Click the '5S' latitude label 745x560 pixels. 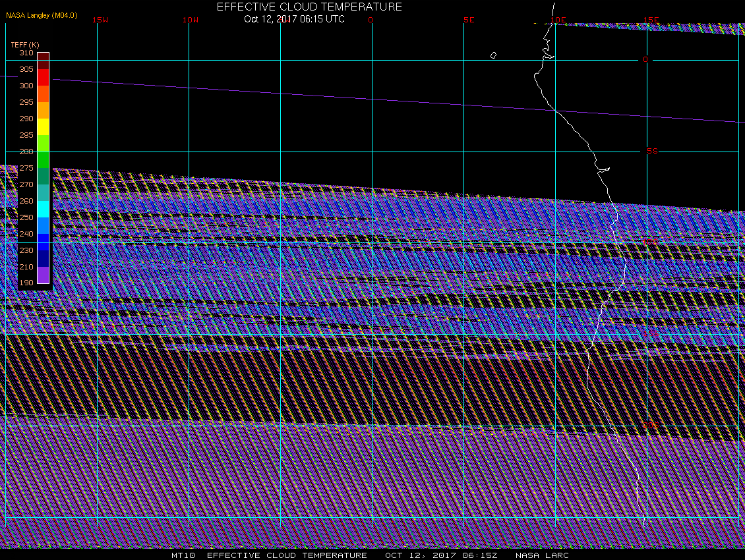(652, 151)
